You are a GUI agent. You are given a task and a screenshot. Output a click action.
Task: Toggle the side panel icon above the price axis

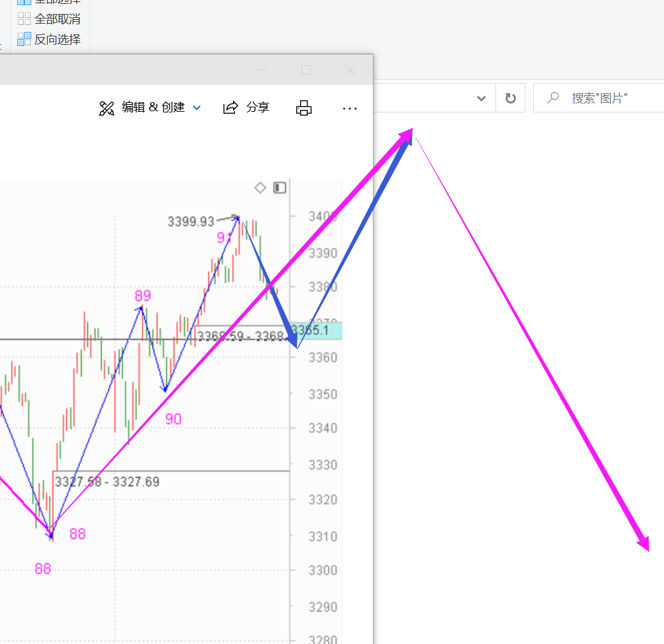[280, 187]
